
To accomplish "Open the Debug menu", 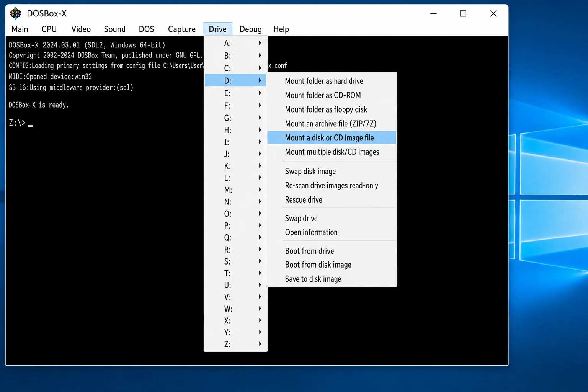I will coord(250,29).
